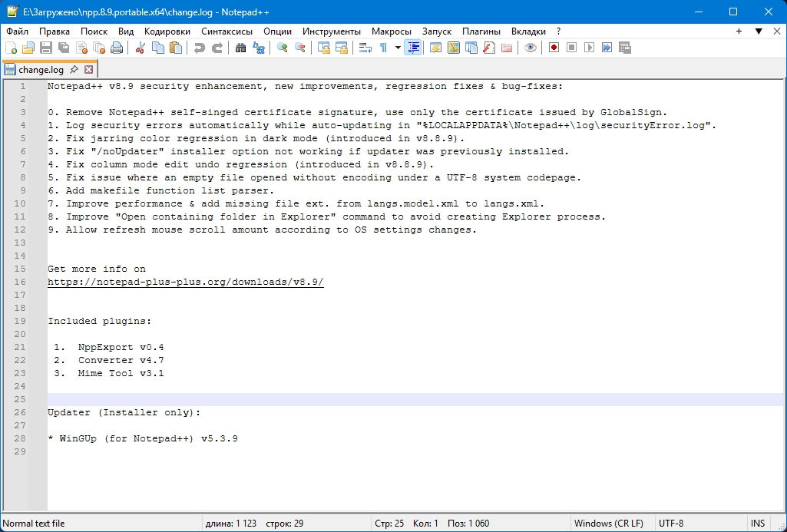Viewport: 787px width, 532px height.
Task: Click the Save Recorded Macro icon
Action: (625, 48)
